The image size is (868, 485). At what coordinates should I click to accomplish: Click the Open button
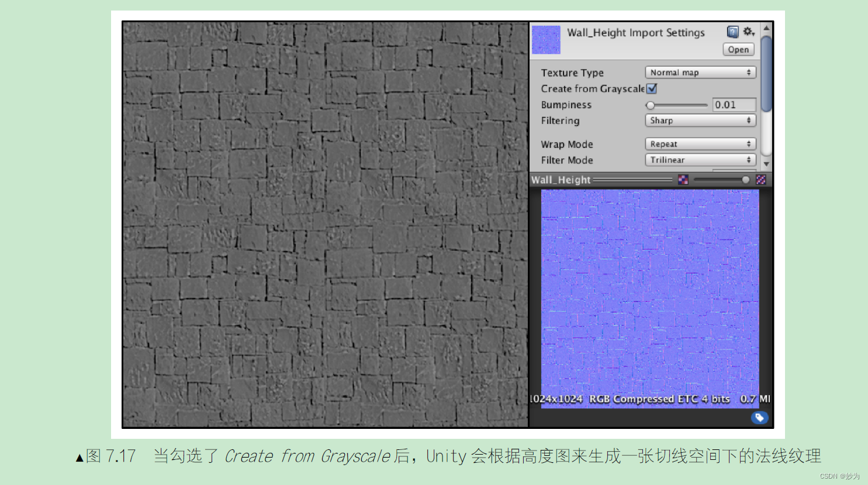(x=738, y=50)
